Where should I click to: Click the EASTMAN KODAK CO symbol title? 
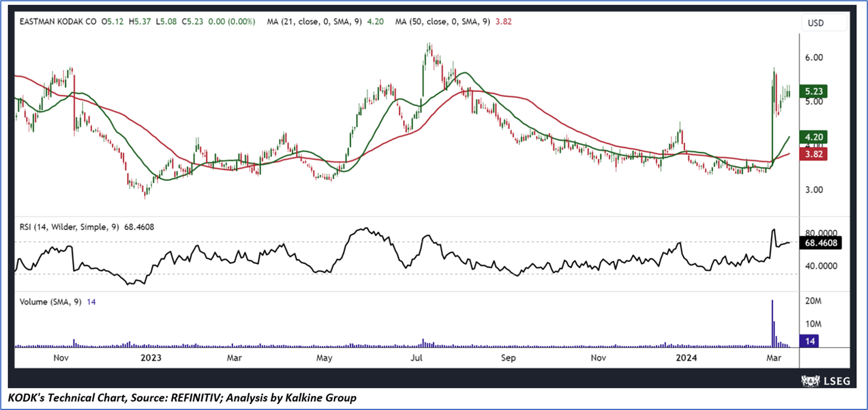pos(58,21)
